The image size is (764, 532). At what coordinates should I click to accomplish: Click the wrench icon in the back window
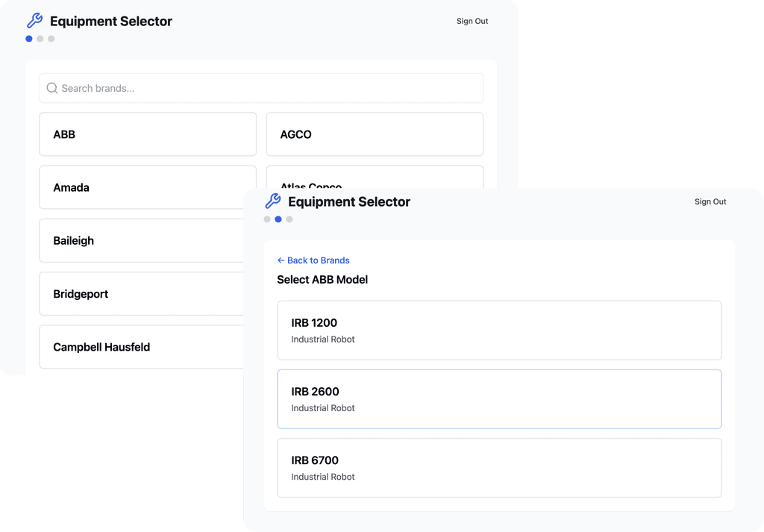point(34,21)
